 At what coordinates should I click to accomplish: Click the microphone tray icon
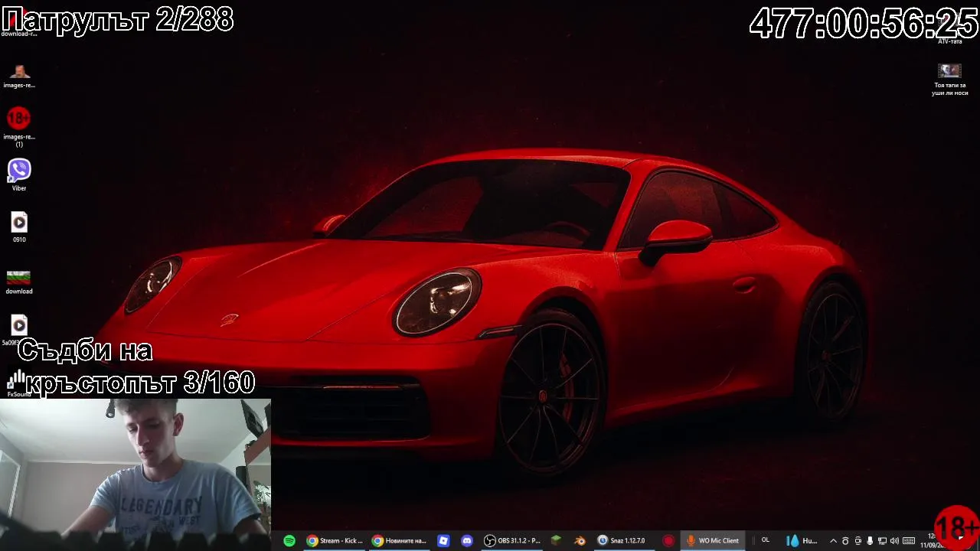pyautogui.click(x=870, y=541)
